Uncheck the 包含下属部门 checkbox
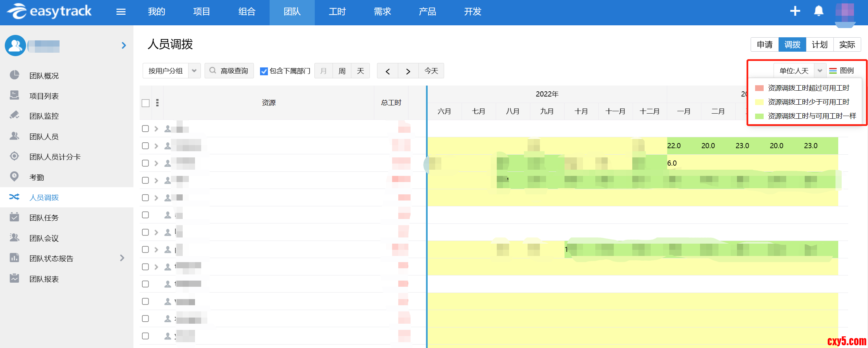Image resolution: width=868 pixels, height=348 pixels. point(264,71)
